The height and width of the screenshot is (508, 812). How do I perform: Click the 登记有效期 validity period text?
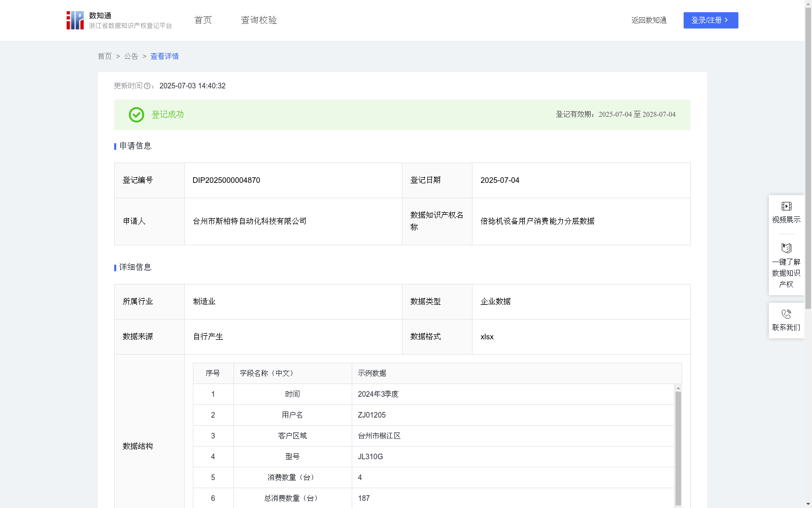click(616, 115)
